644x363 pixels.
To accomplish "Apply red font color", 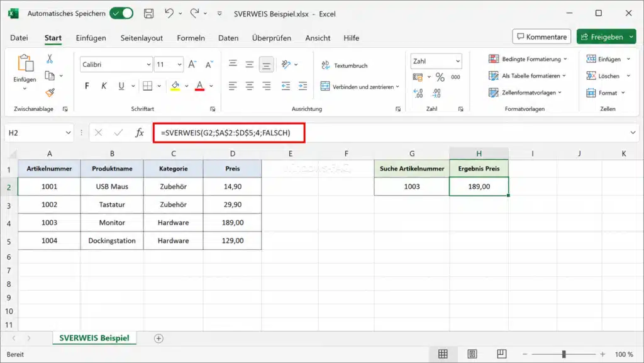I will pos(199,86).
